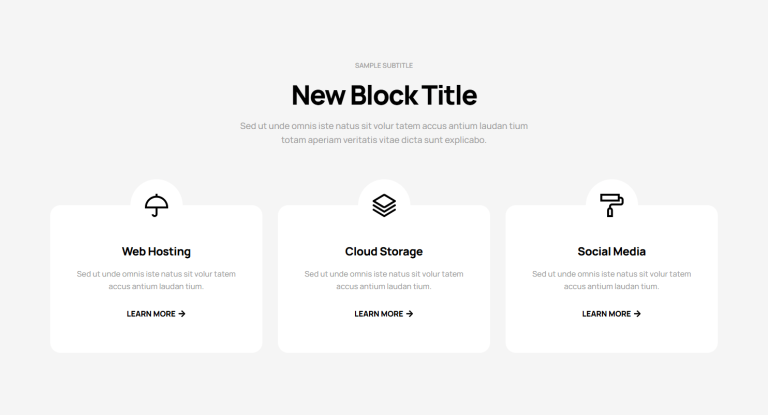Image resolution: width=768 pixels, height=415 pixels.
Task: Click the intro paragraph below the main title
Action: click(x=384, y=133)
